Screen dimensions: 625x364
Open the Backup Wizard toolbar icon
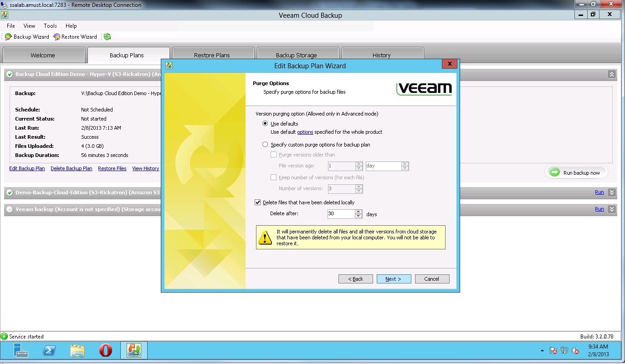[9, 37]
